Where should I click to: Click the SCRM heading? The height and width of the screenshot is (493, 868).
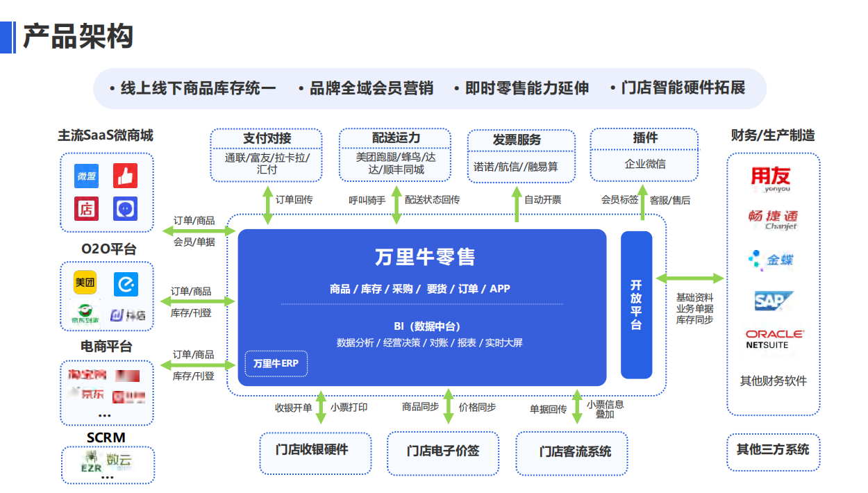click(106, 437)
